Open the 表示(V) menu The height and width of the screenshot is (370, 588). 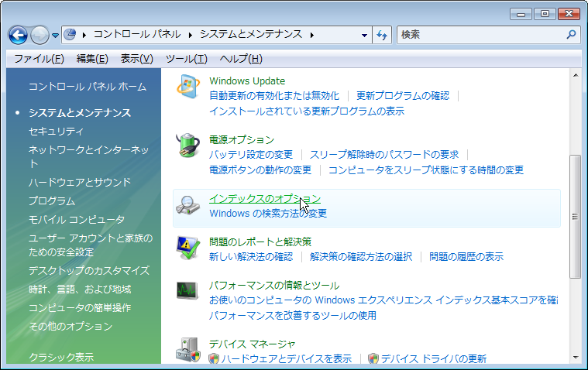[x=137, y=59]
